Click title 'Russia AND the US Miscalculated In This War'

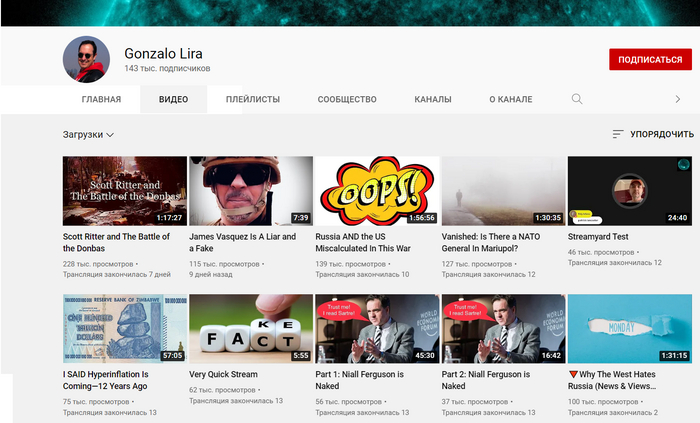[363, 242]
